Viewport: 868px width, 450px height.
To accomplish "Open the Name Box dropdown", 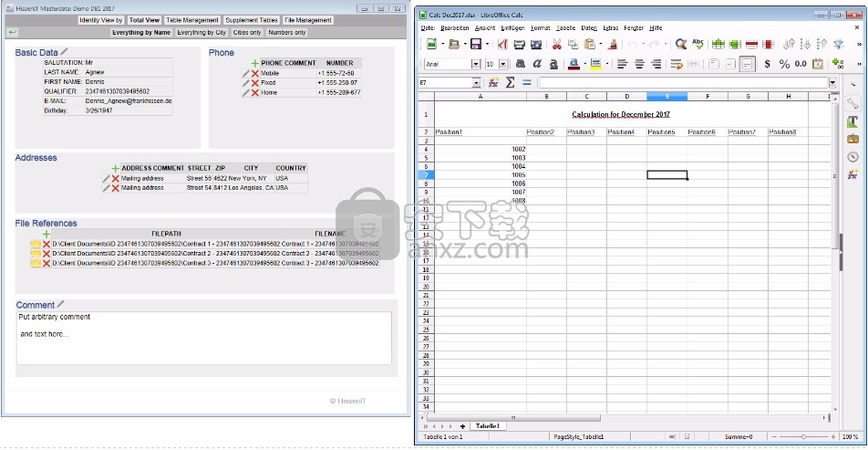I will click(476, 82).
